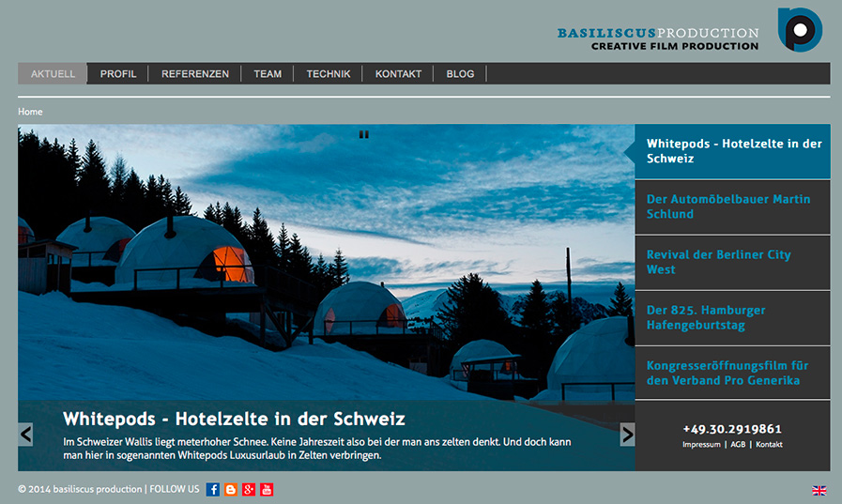Open the Profil menu item
Screen dimensions: 842x504
118,74
